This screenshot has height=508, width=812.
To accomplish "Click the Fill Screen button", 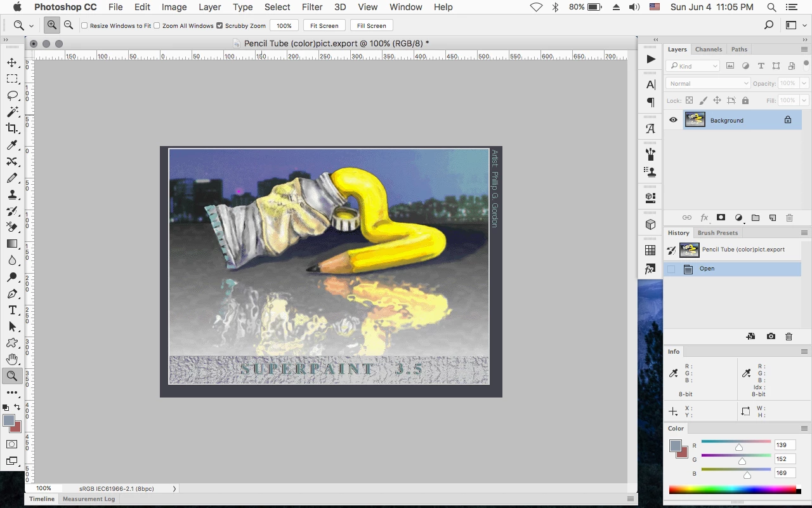I will 371,26.
